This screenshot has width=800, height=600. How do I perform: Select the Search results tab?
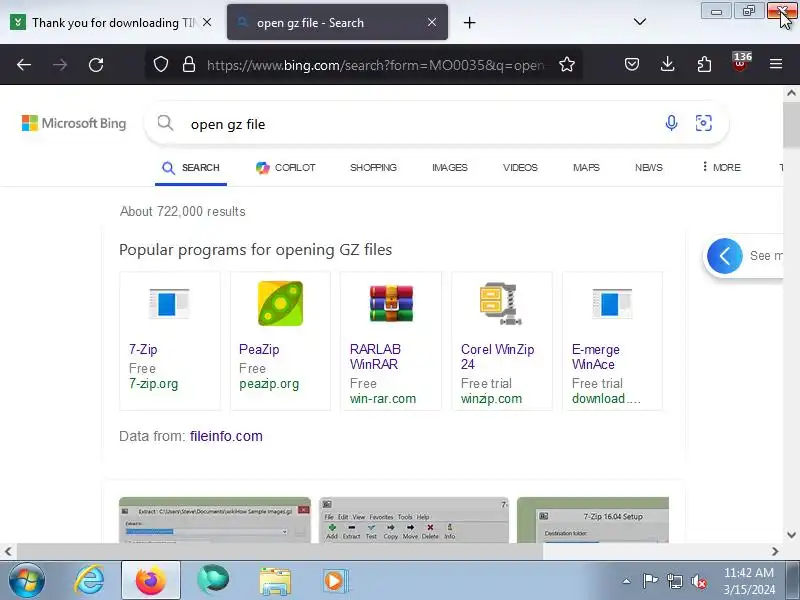(191, 167)
